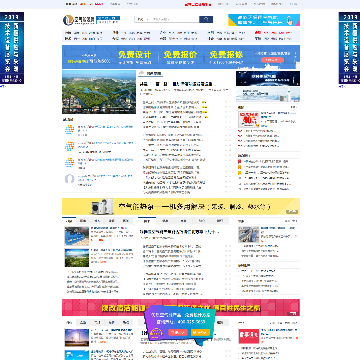Image resolution: width=360 pixels, height=360 pixels.
Task: Click the red button in the floating consult popup
Action: [178, 332]
